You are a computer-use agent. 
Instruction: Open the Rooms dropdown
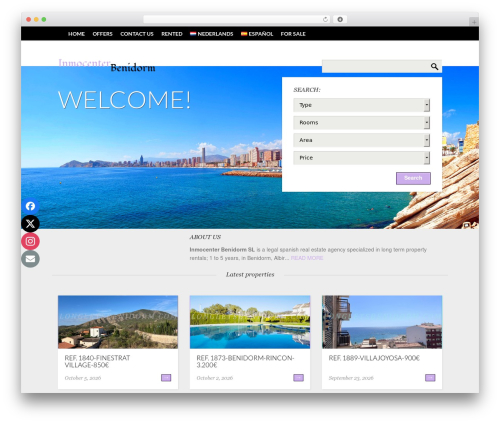tap(362, 123)
